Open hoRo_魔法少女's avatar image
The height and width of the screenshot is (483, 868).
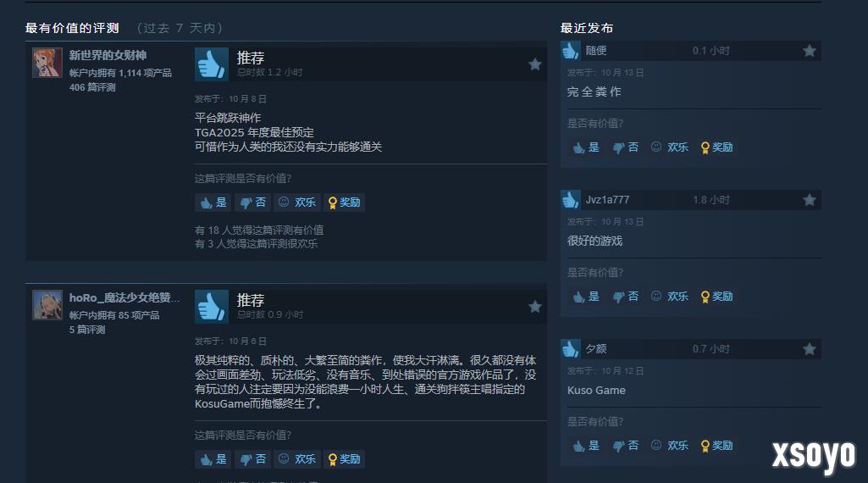point(47,305)
